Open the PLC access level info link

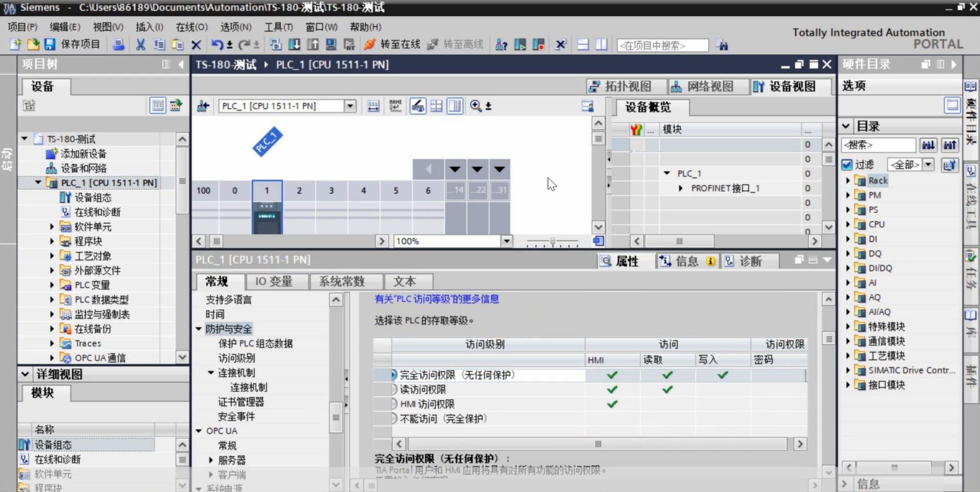click(x=437, y=299)
